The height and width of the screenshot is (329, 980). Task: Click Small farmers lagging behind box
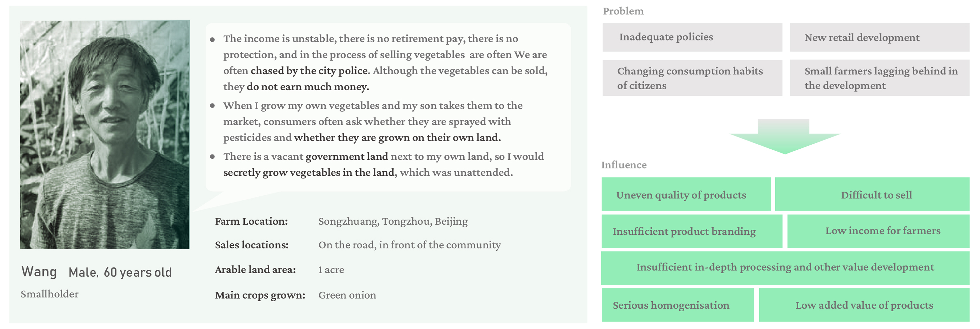pos(879,78)
